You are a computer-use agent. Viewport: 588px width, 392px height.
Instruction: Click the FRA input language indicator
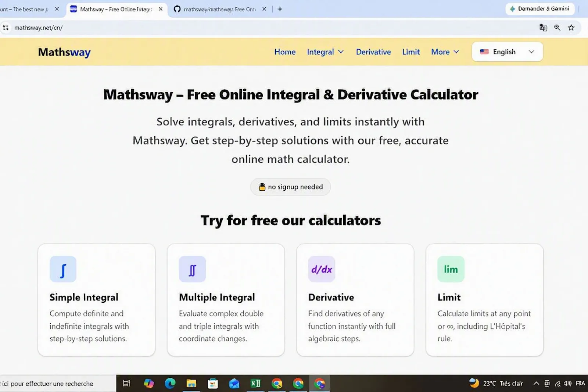point(580,384)
